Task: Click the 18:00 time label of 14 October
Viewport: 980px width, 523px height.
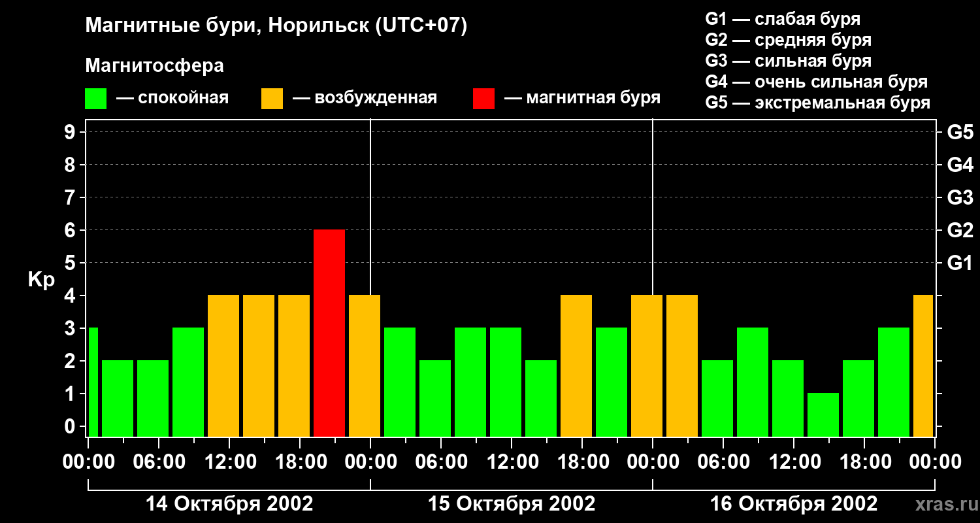Action: [x=300, y=462]
